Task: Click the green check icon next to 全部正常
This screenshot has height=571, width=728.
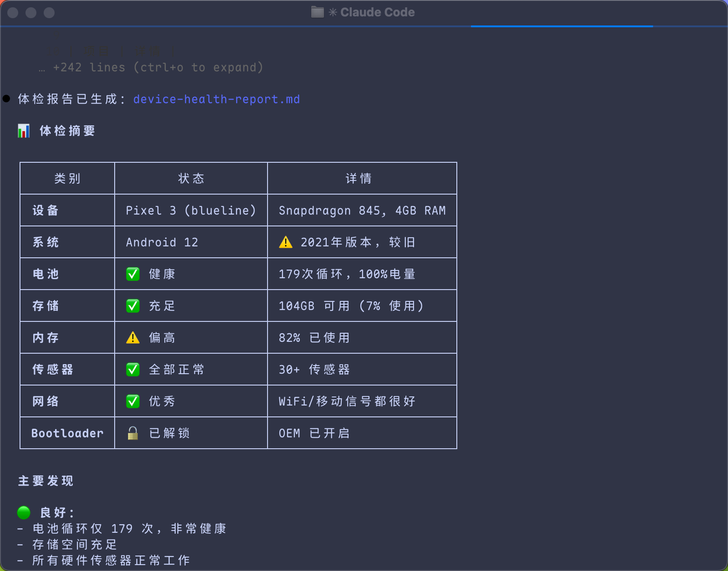Action: coord(133,370)
